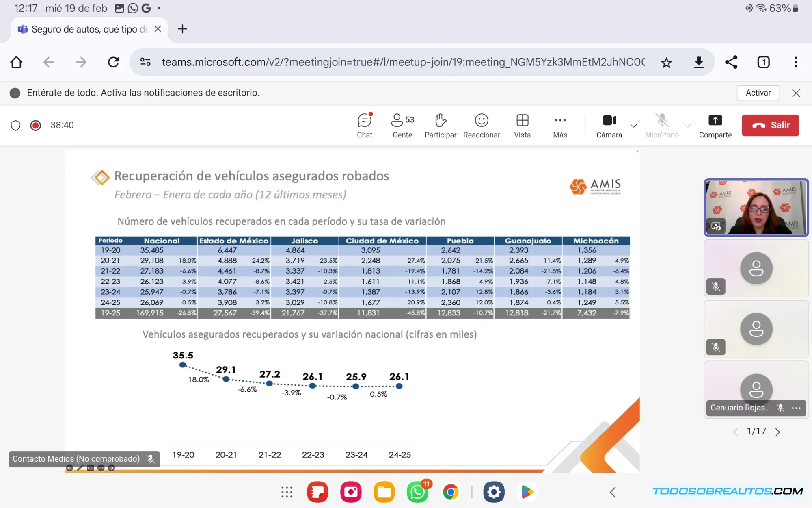
Task: Click the Salir (Leave) red button
Action: (771, 125)
